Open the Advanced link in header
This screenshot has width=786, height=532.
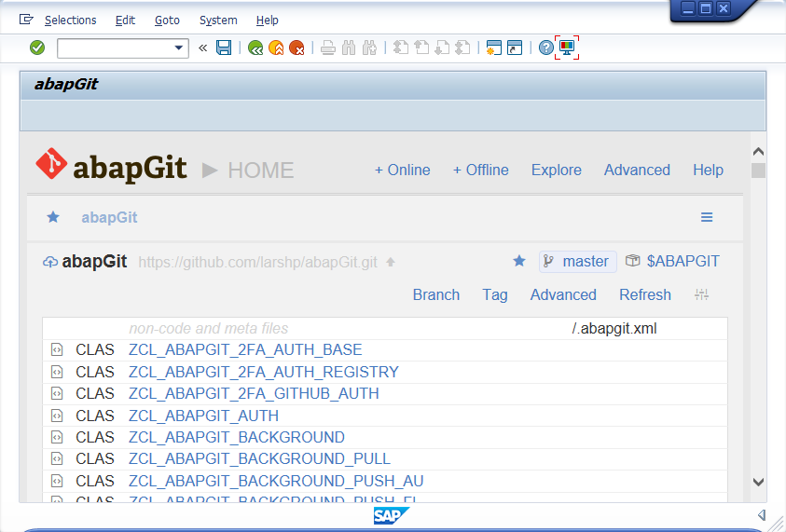coord(637,170)
